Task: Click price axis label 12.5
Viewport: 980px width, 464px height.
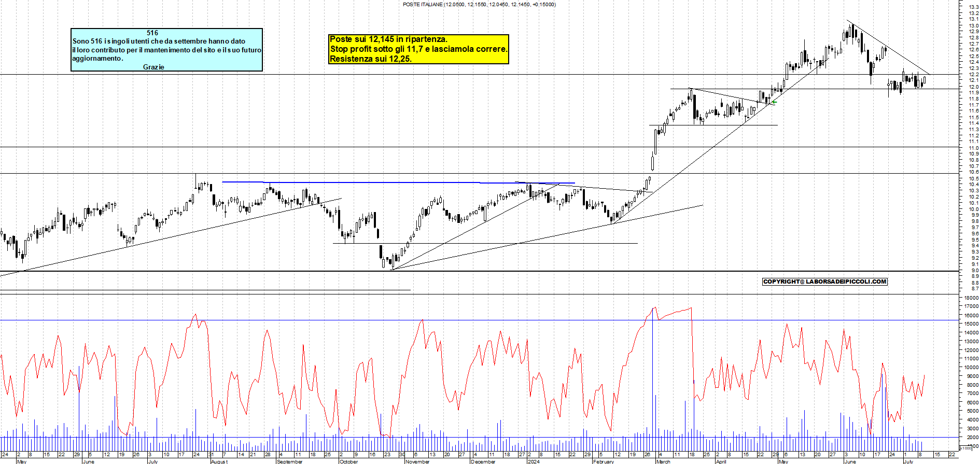Action: [x=973, y=56]
